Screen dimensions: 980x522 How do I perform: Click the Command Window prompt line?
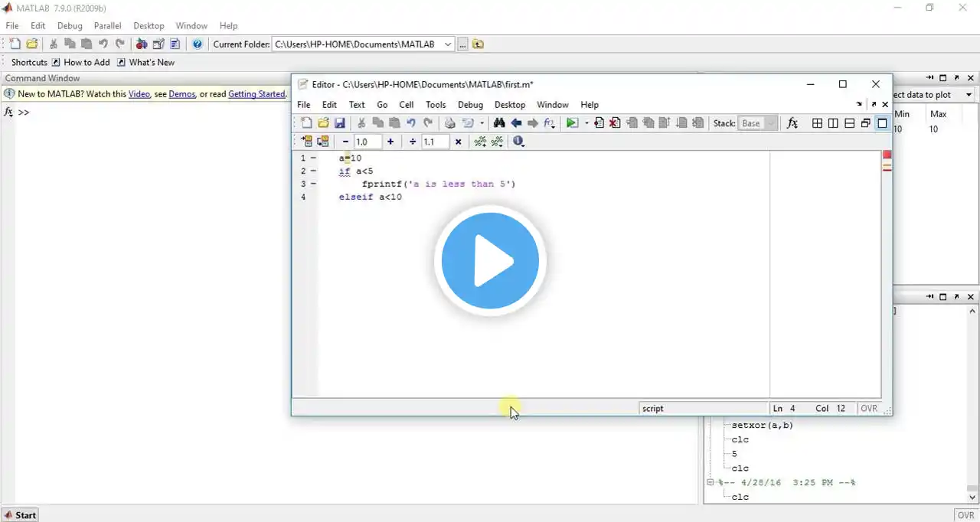(x=24, y=113)
